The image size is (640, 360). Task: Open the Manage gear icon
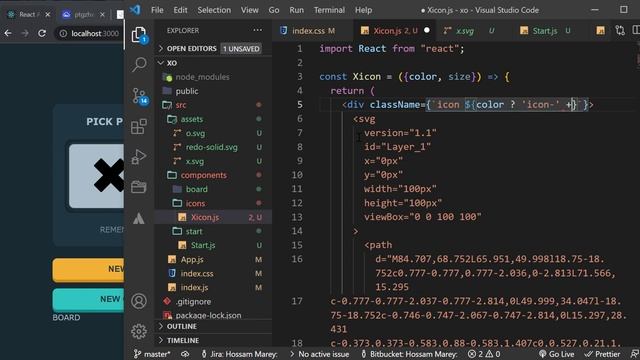coord(139,331)
